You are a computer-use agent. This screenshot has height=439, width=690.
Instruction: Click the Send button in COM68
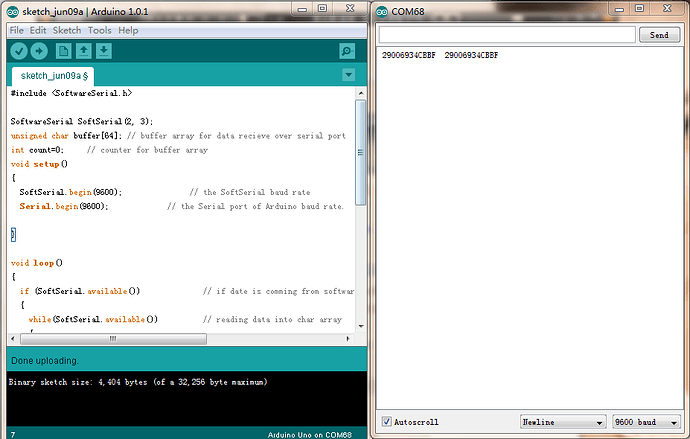659,35
